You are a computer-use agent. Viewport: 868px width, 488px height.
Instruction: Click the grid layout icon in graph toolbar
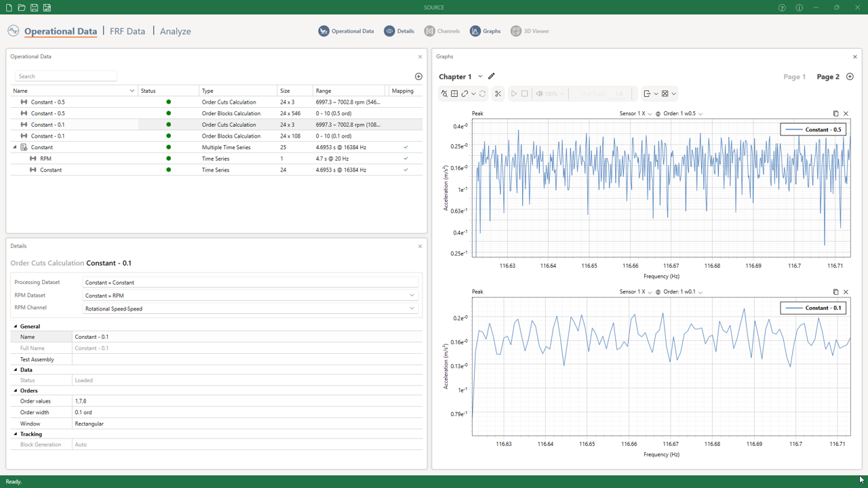click(454, 94)
